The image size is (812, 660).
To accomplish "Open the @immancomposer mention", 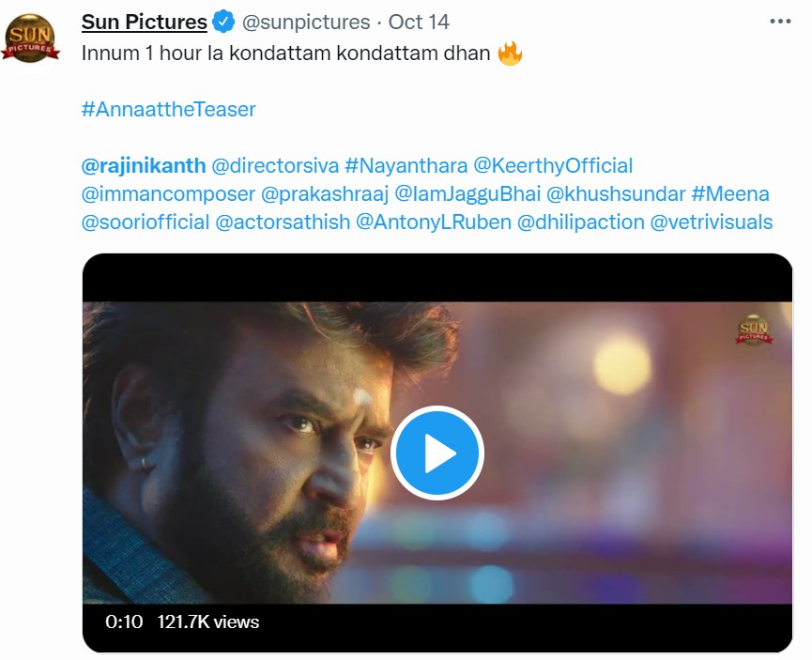I will (x=168, y=194).
